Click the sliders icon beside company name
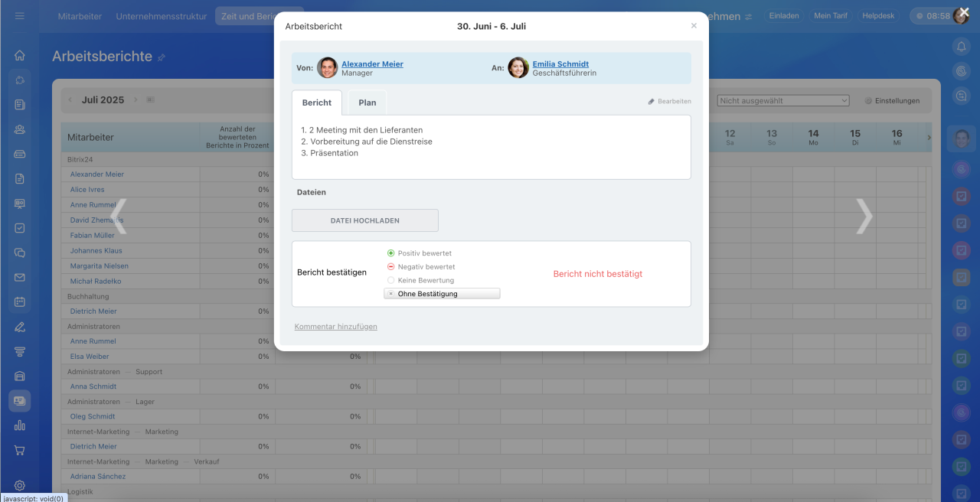 click(x=749, y=16)
